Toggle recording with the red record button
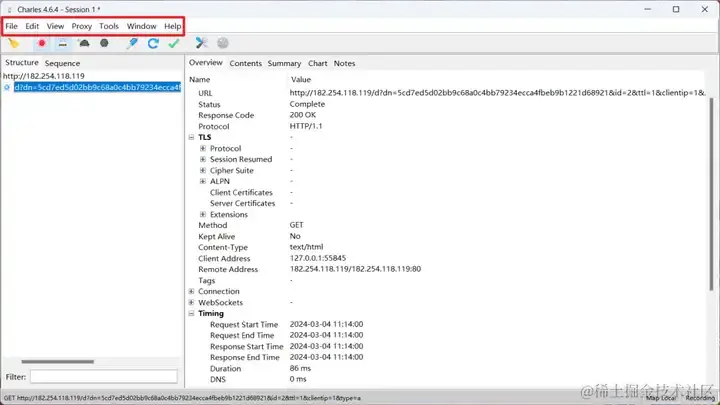Viewport: 720px width, 405px height. point(42,43)
